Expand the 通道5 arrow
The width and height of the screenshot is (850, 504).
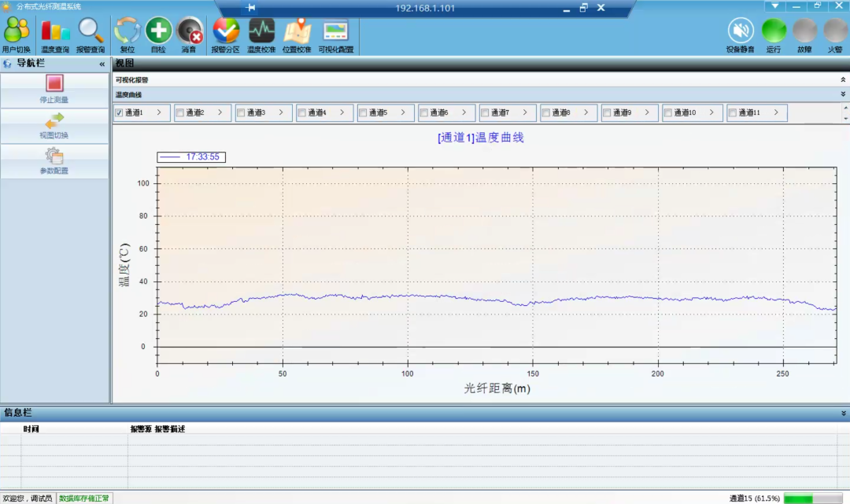click(403, 112)
